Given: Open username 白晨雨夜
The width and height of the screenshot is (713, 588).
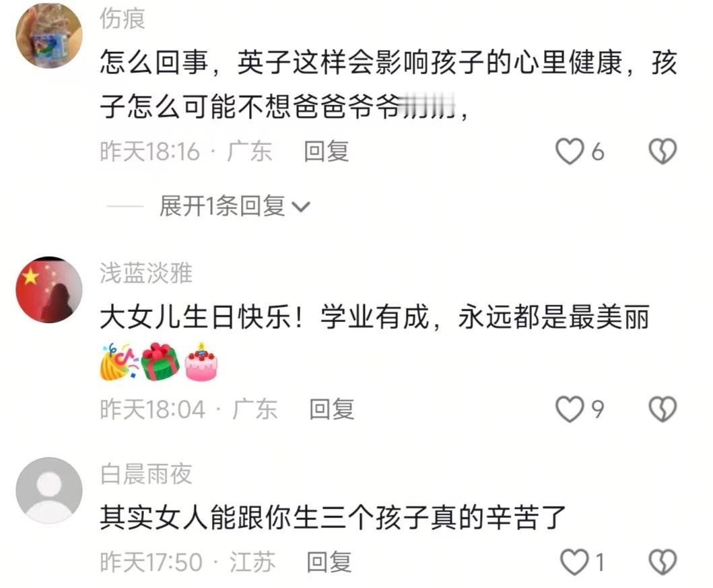Looking at the screenshot, I should pyautogui.click(x=146, y=474).
